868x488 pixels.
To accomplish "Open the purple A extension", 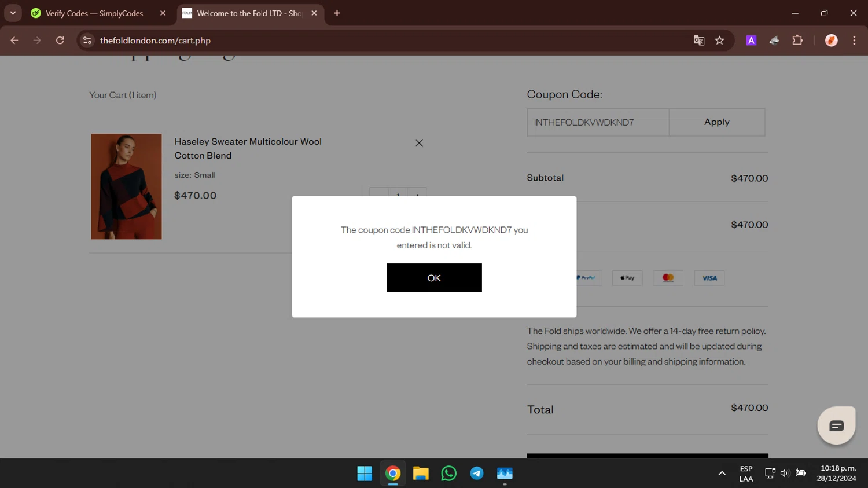I will 751,41.
